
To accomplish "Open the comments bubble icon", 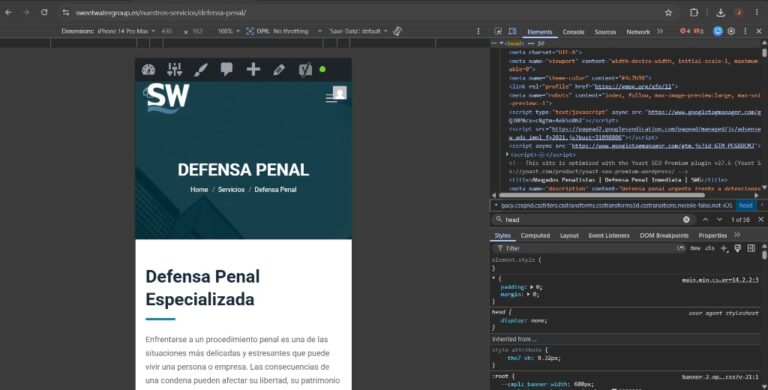I will coord(226,69).
